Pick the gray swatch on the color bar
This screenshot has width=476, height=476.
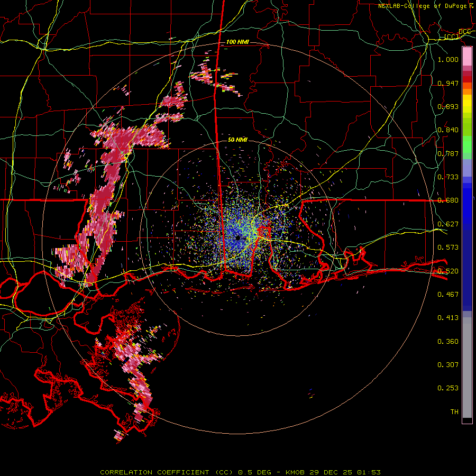[x=467, y=368]
